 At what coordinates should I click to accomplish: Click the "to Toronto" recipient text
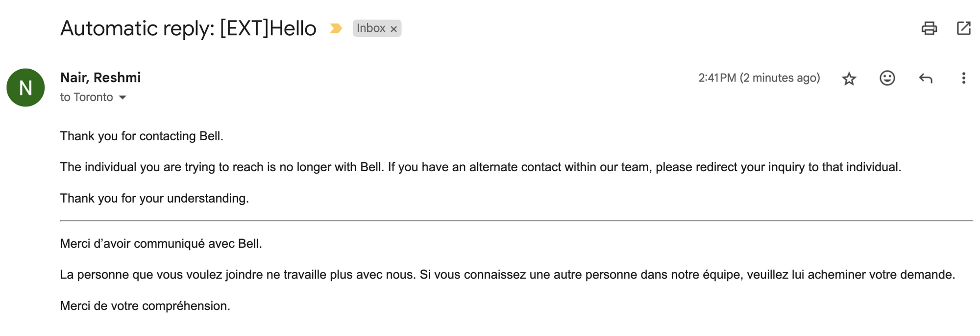click(86, 97)
